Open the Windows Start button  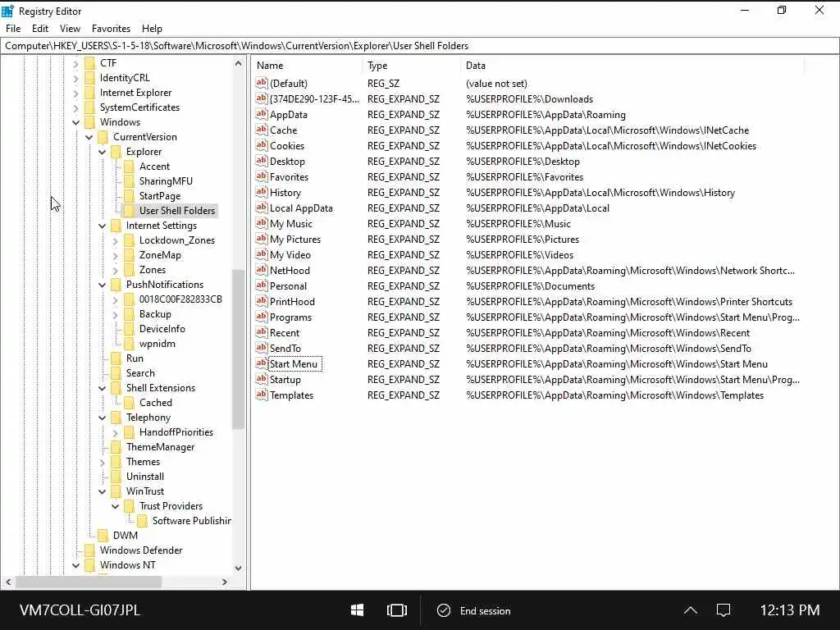358,610
